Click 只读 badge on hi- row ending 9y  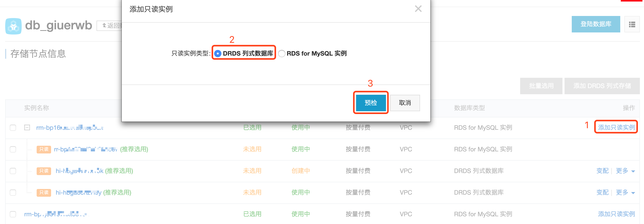click(44, 193)
